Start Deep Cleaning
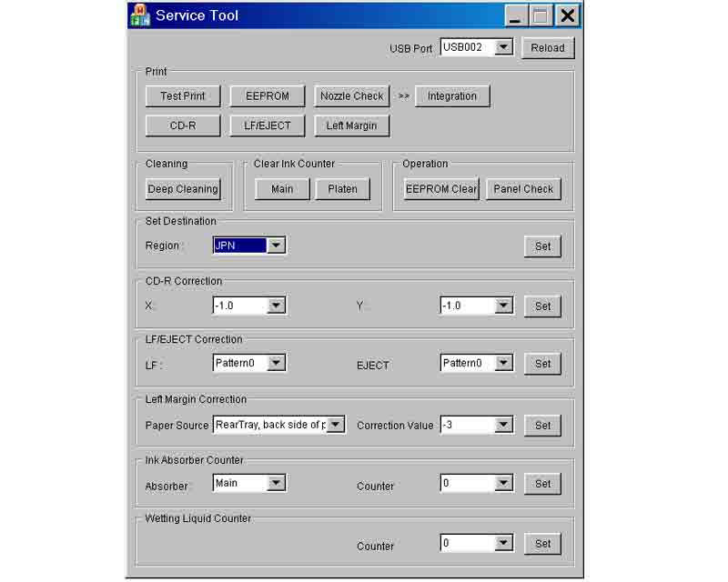Viewport: 728px width, 582px height. (x=183, y=189)
